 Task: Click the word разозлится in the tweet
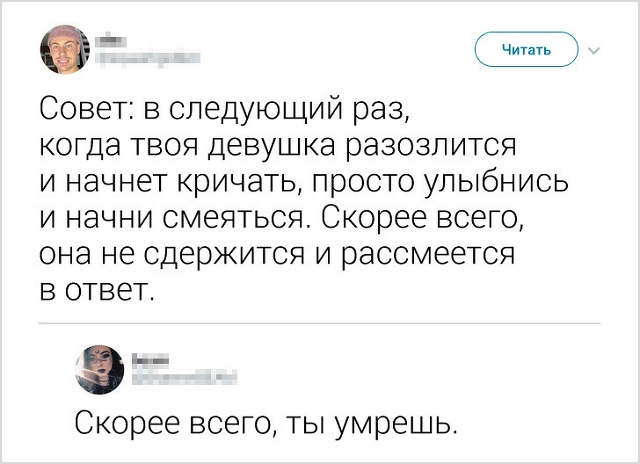pyautogui.click(x=431, y=146)
